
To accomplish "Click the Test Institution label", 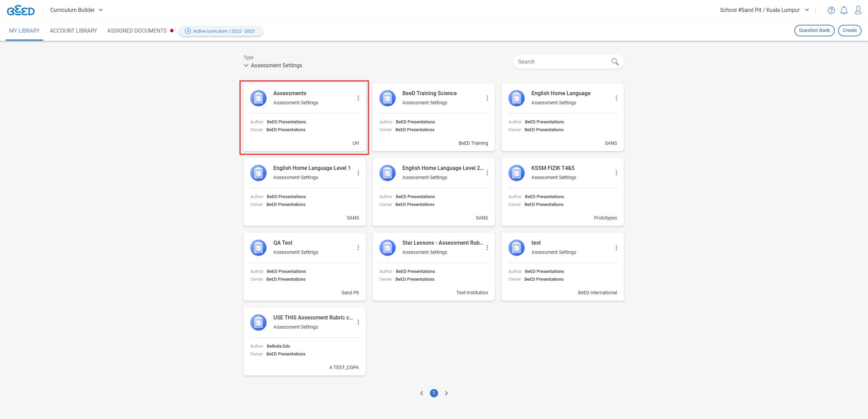I will (x=472, y=293).
